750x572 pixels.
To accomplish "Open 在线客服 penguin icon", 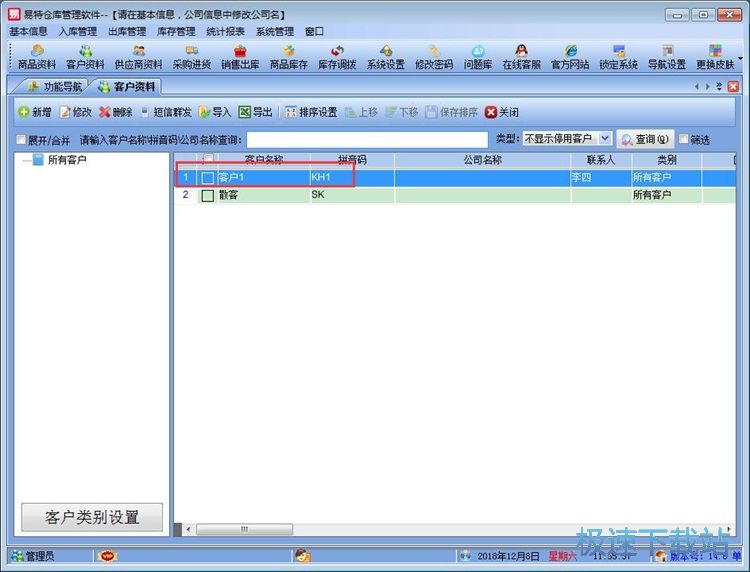I will pyautogui.click(x=521, y=57).
